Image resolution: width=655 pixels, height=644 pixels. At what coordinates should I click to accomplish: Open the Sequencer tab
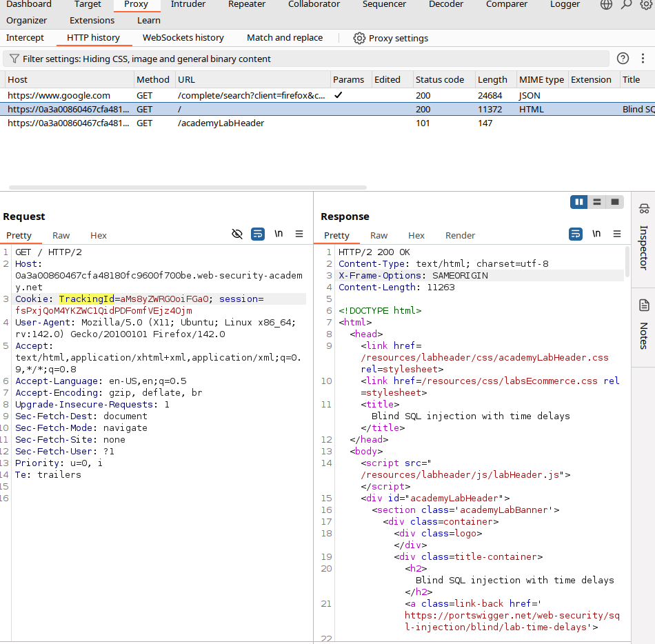(384, 5)
